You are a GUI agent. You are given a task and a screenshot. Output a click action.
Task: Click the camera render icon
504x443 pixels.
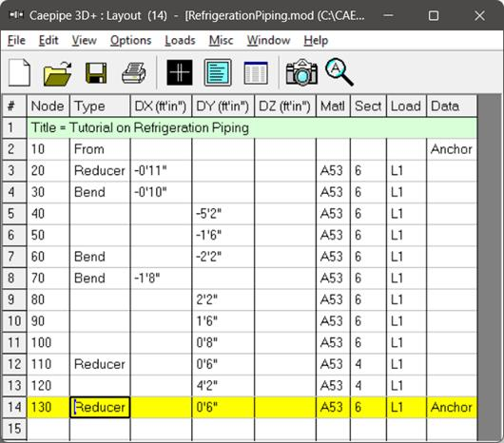[x=301, y=72]
